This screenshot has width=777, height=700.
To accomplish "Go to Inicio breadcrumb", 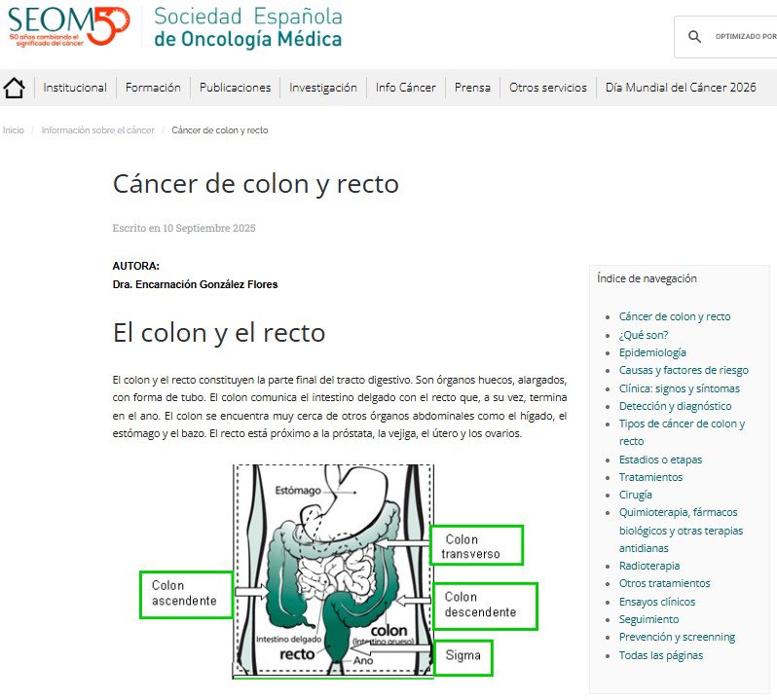I will tap(14, 130).
